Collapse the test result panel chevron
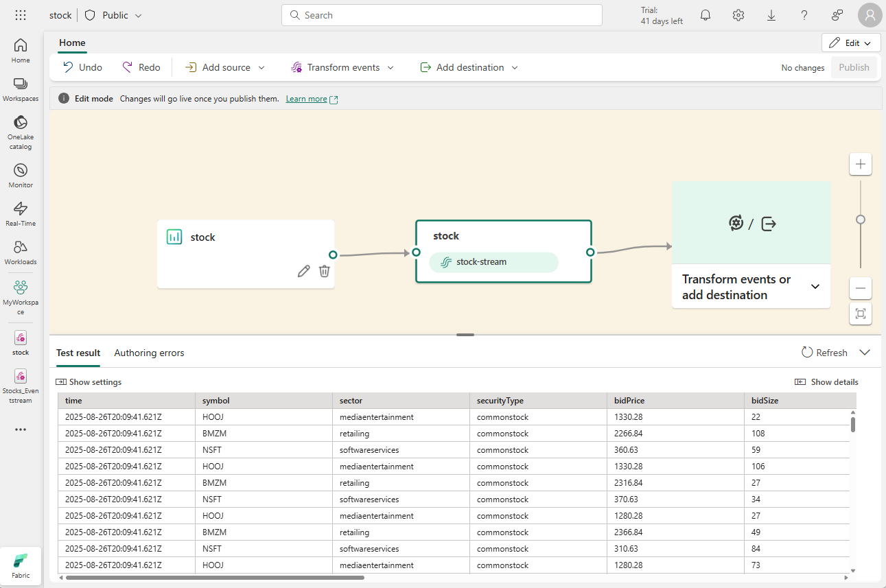The height and width of the screenshot is (588, 886). [865, 353]
